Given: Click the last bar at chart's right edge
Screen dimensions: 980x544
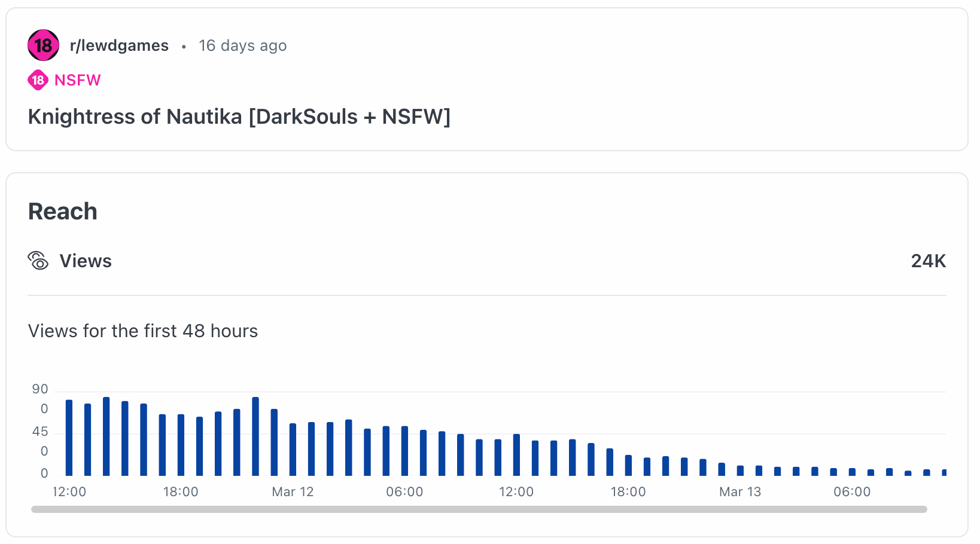Looking at the screenshot, I should point(944,472).
